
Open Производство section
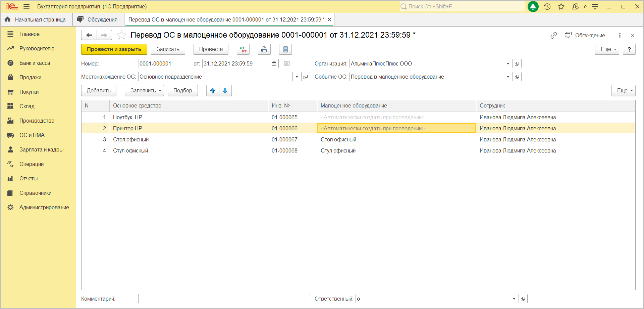click(x=37, y=121)
